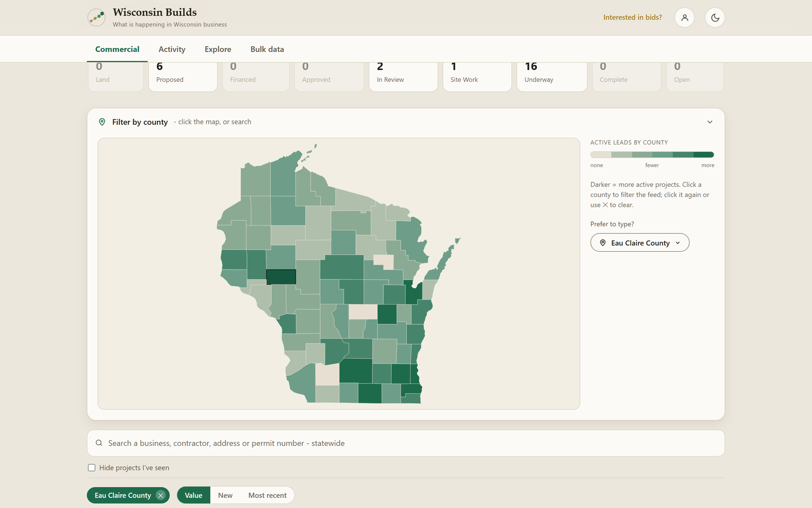
Task: Click the search business or permit field
Action: (x=406, y=443)
